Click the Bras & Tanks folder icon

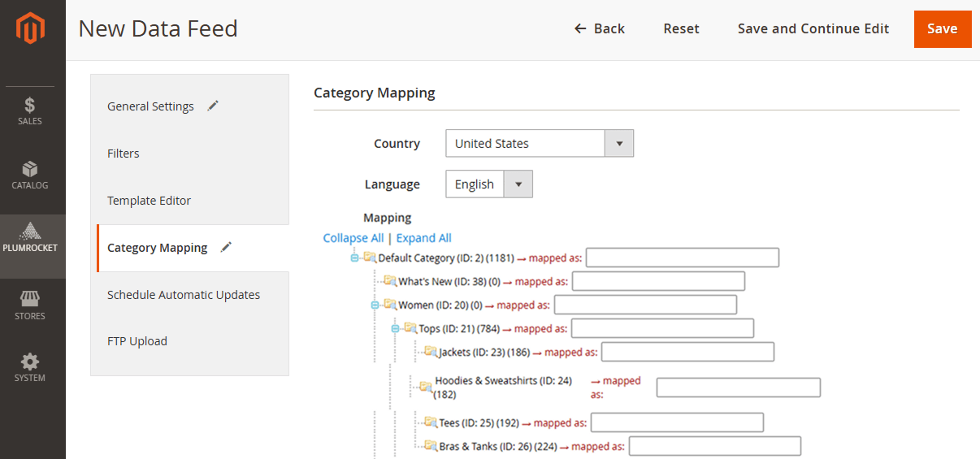click(x=431, y=445)
